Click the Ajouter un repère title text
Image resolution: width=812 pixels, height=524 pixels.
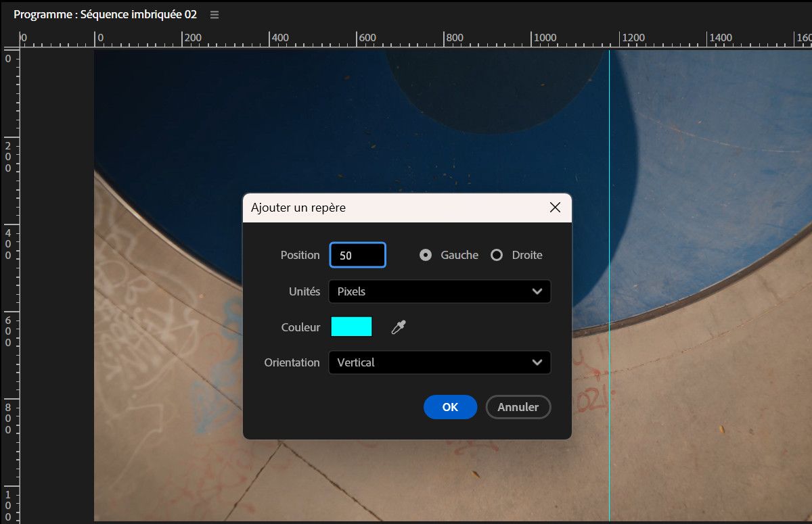(298, 208)
